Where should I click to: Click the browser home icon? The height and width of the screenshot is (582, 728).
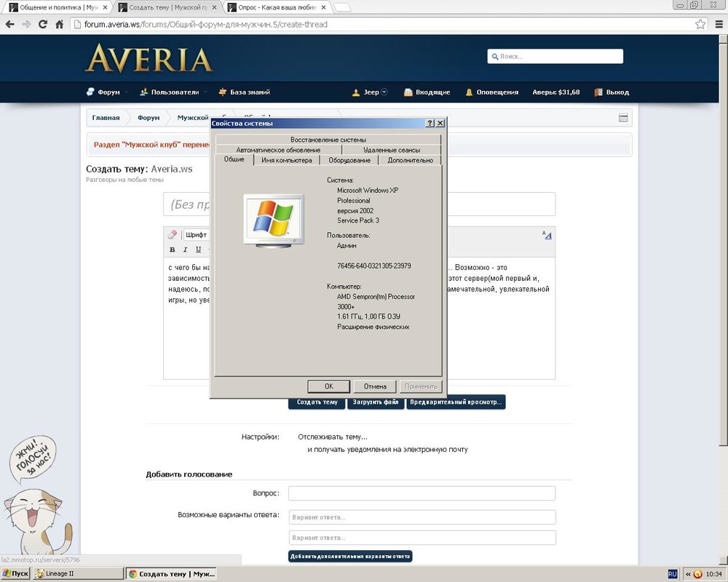(59, 24)
